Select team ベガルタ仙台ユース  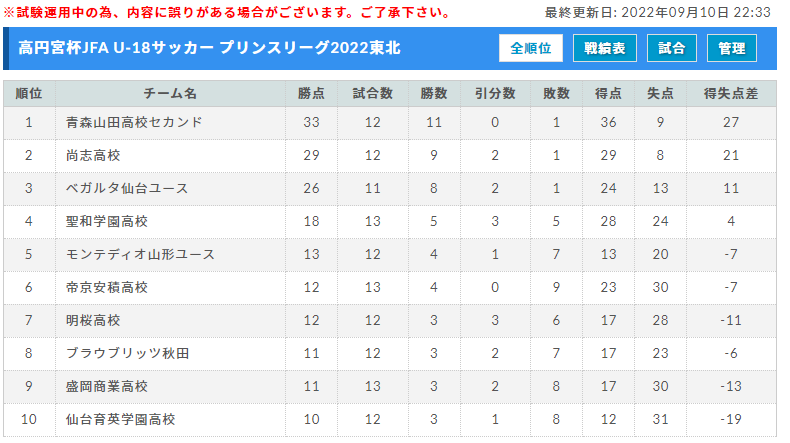[127, 188]
